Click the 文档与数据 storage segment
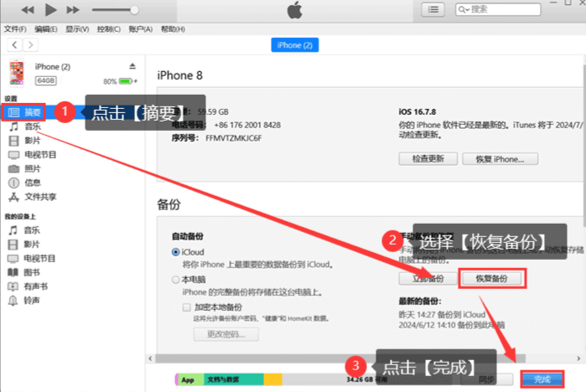Image resolution: width=586 pixels, height=392 pixels. coord(234,379)
